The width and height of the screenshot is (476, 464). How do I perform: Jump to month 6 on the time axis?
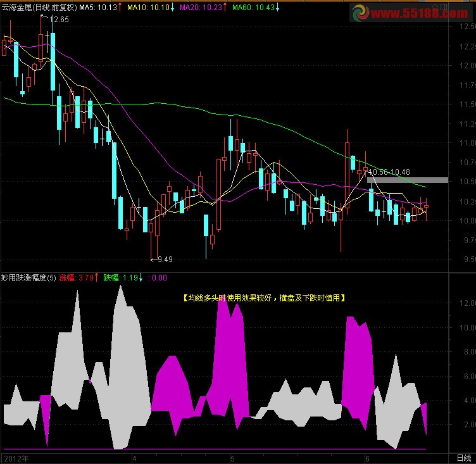tap(366, 457)
